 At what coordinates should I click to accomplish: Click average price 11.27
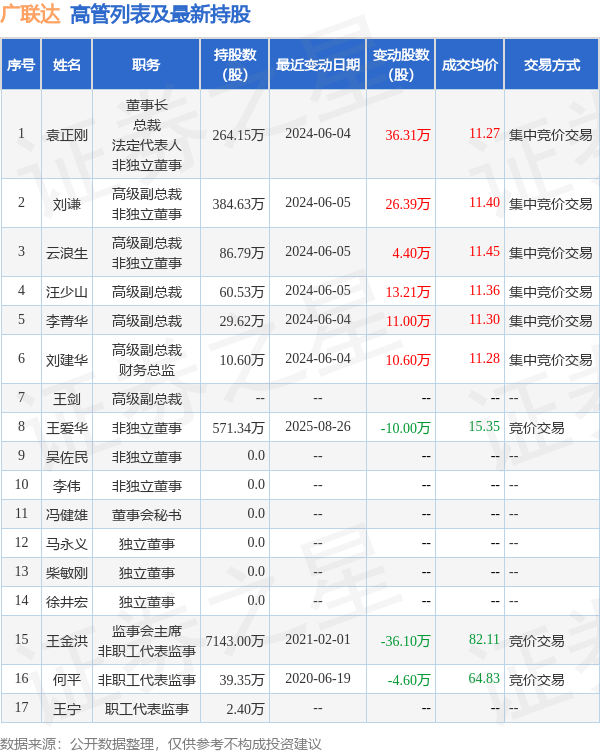point(484,133)
